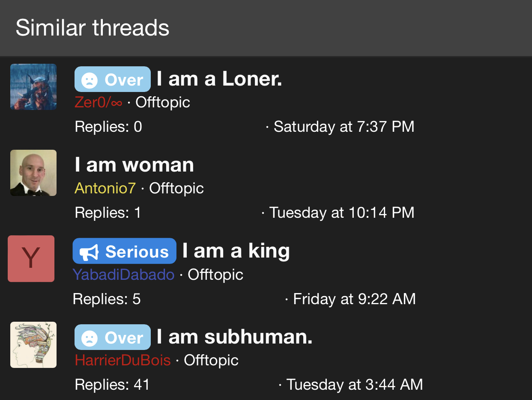Click Offtopic forum link beside Antonio7
This screenshot has height=400, width=532.
176,188
